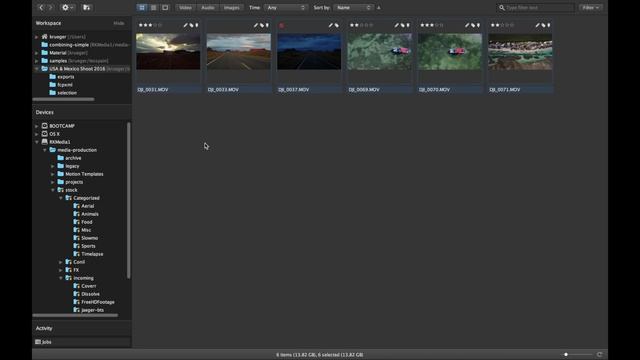The height and width of the screenshot is (360, 640).
Task: Click the Categorized folder icon
Action: point(69,198)
